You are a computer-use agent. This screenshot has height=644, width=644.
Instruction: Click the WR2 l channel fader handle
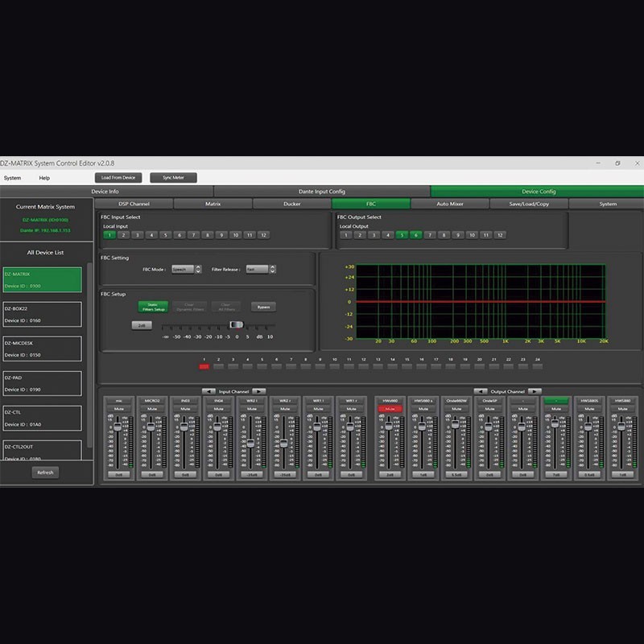tap(250, 444)
